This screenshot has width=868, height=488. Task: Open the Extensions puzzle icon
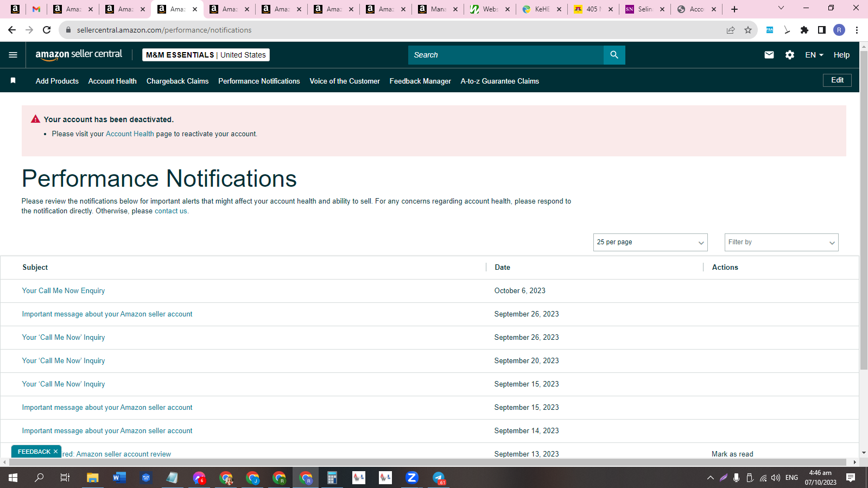(x=804, y=30)
